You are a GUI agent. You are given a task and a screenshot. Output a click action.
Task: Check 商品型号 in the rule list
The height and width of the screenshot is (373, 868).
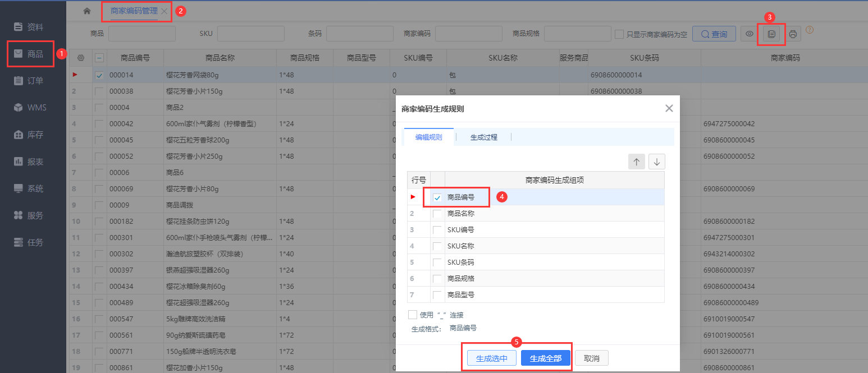(437, 295)
